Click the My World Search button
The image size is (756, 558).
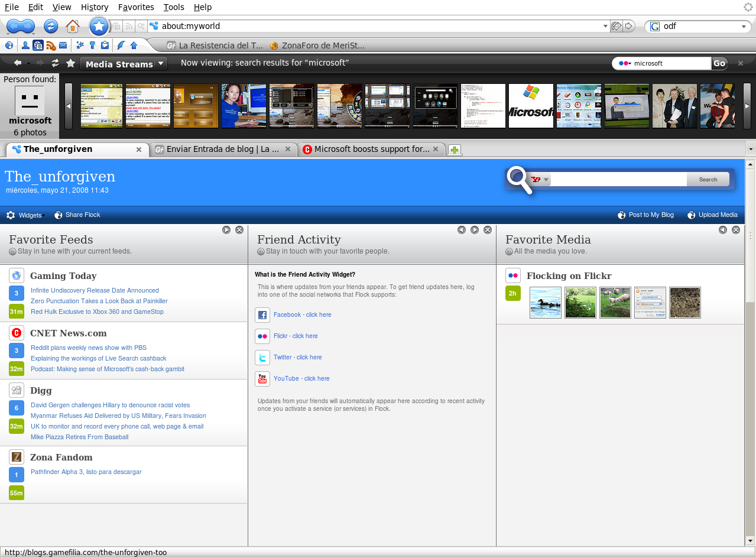pos(708,180)
